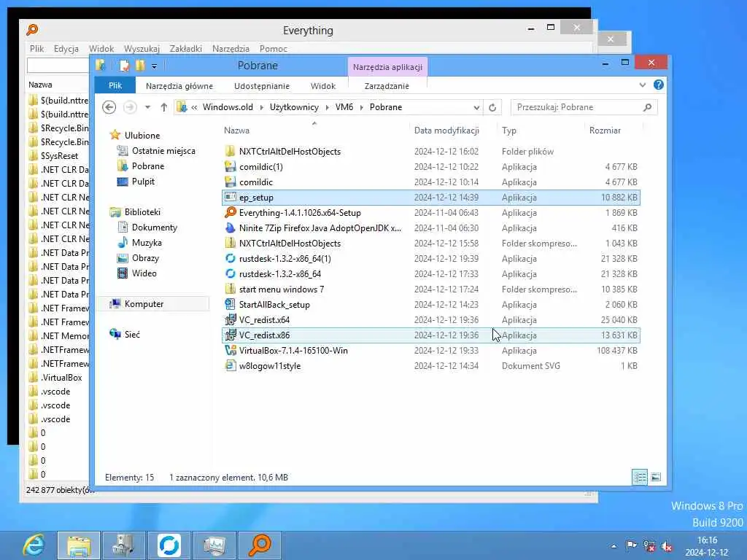
Task: Click the Action Center flag tray icon
Action: pyautogui.click(x=631, y=545)
